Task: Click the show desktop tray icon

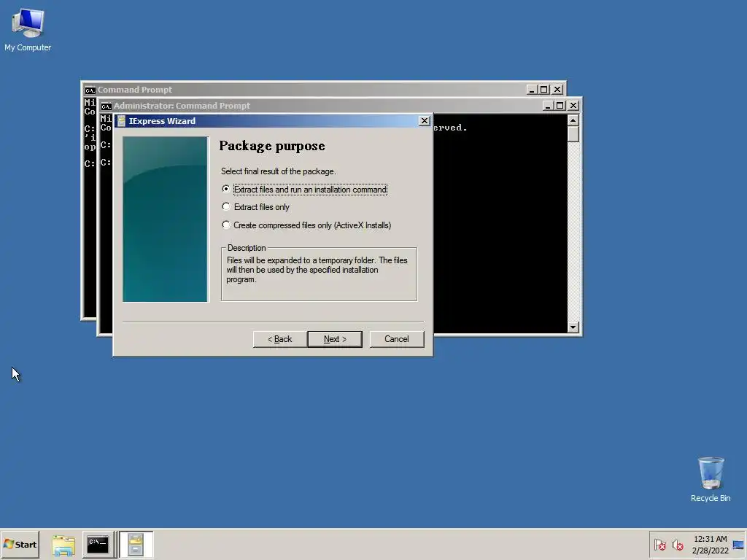Action: tap(738, 545)
